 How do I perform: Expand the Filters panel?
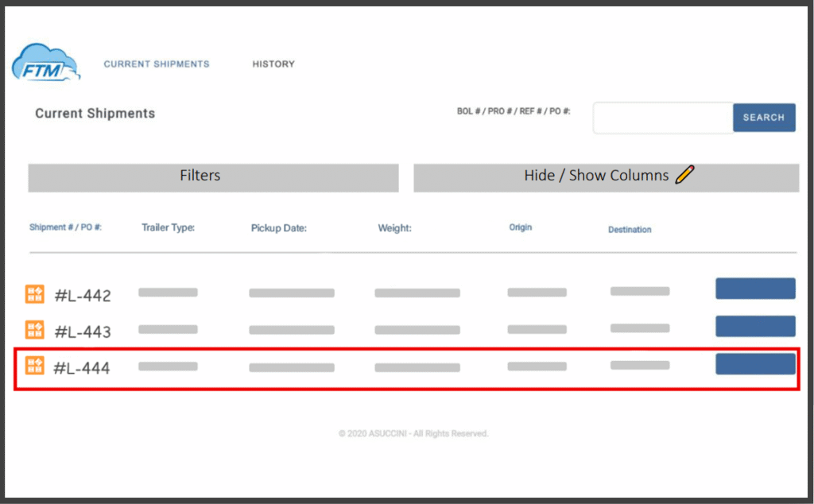pyautogui.click(x=213, y=177)
